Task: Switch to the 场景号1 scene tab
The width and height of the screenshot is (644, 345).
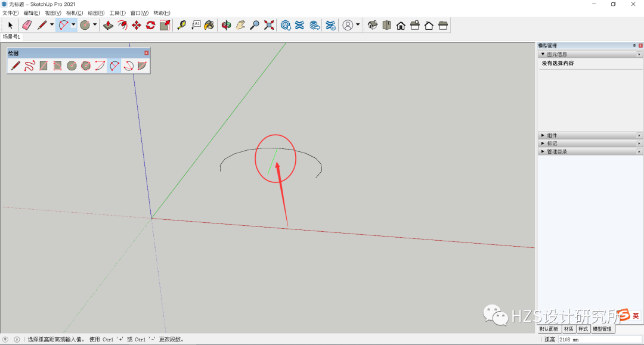Action: click(11, 36)
